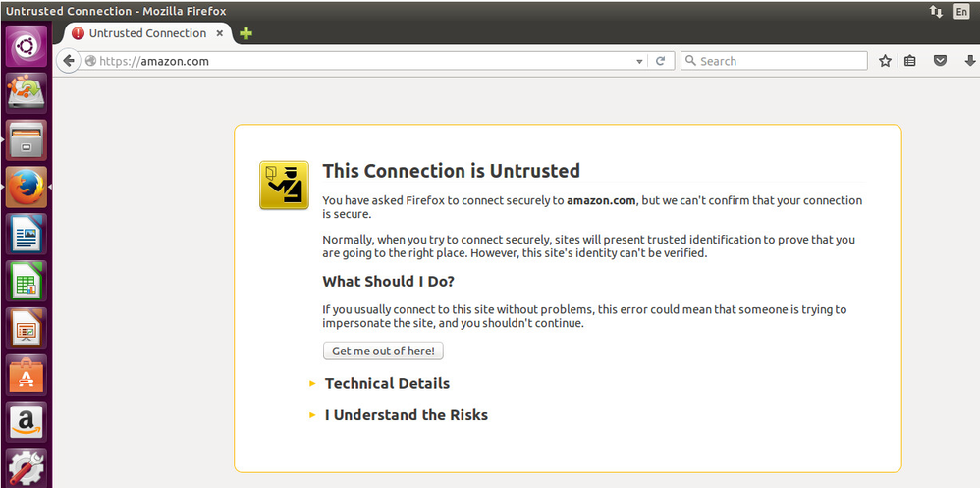Open the En keyboard language indicator
980x488 pixels.
961,11
